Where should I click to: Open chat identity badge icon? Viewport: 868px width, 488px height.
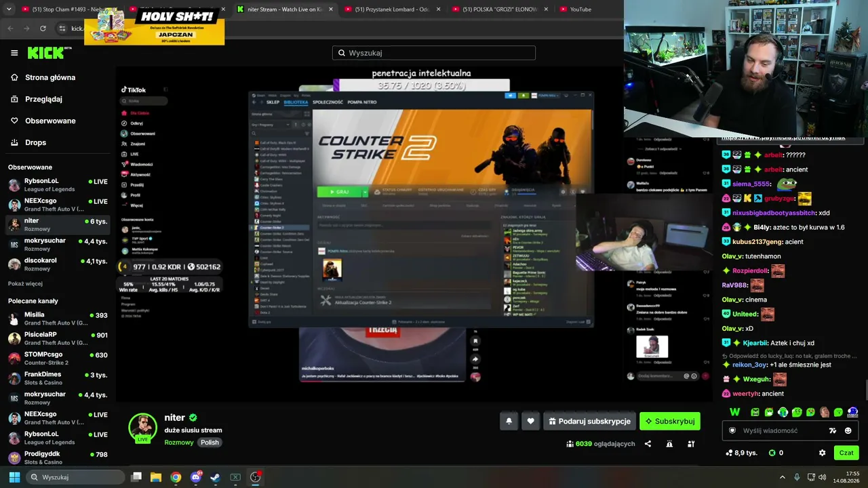(732, 430)
